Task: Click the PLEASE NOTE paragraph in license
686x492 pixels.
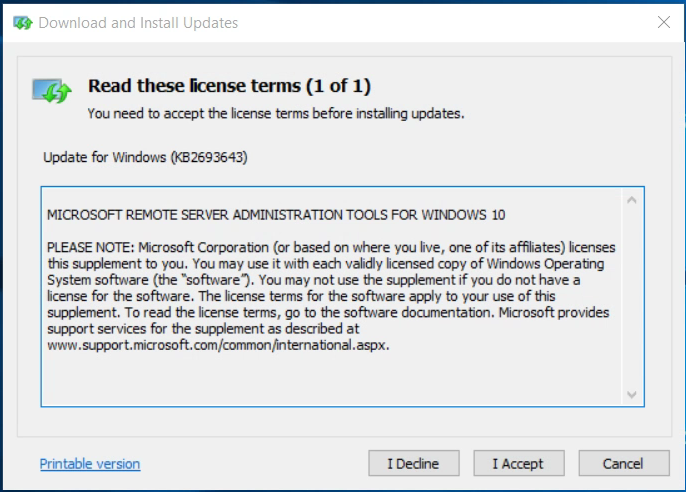Action: 331,296
